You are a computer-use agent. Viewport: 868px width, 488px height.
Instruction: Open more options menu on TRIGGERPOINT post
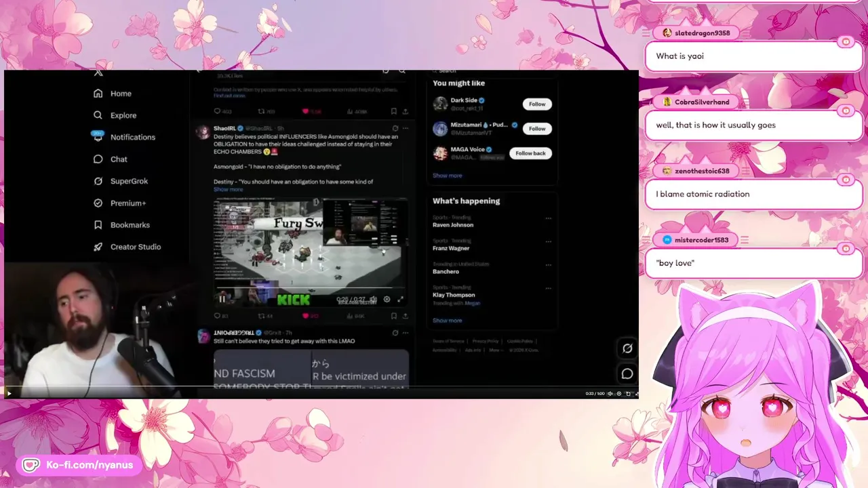coord(406,333)
